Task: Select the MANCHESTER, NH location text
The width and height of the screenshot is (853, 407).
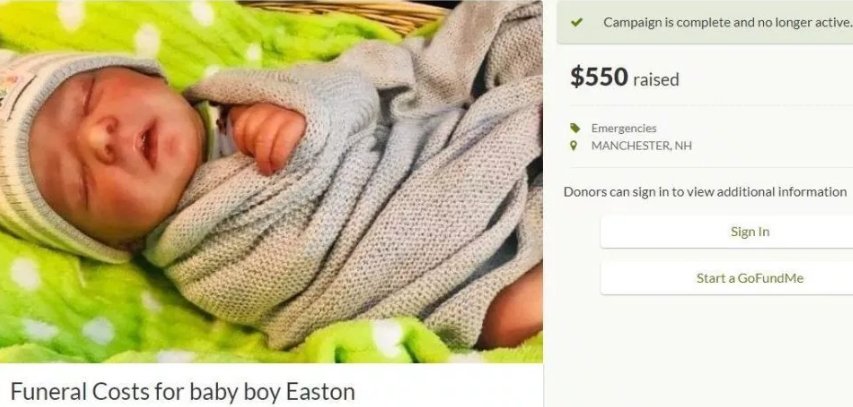Action: point(641,146)
